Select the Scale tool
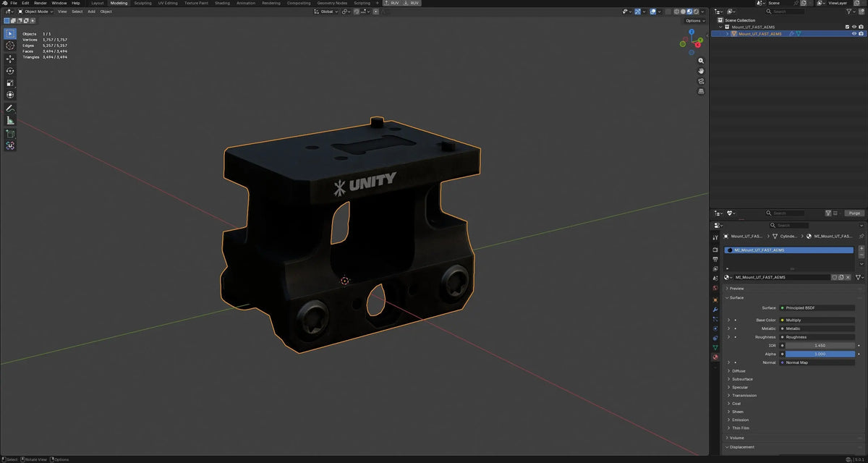The image size is (868, 463). tap(10, 82)
